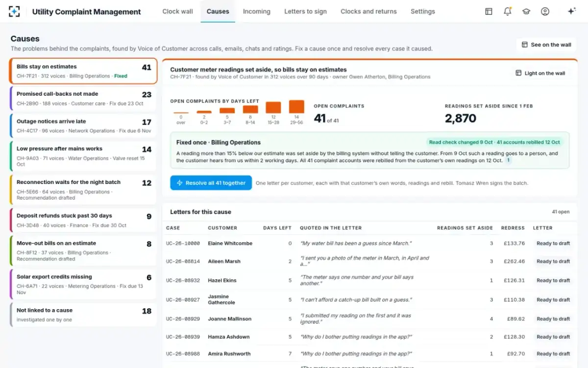Open case UC-26-08988
This screenshot has width=588, height=368.
point(183,354)
